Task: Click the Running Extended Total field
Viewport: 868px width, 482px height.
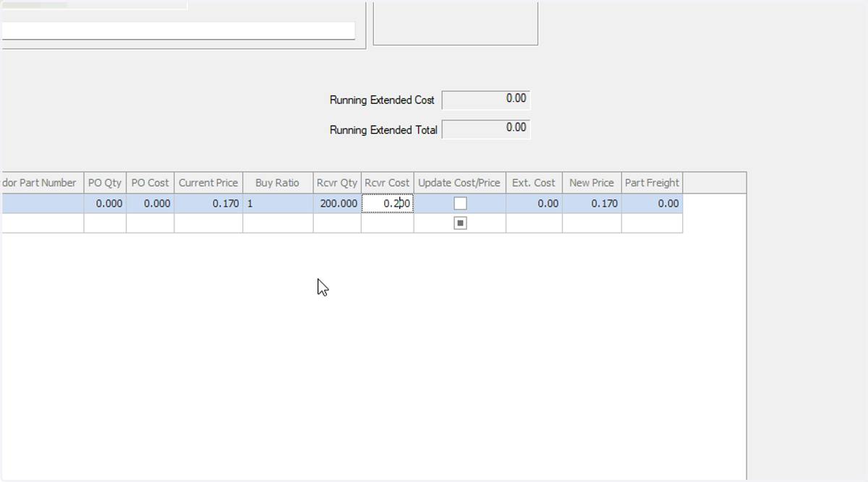Action: coord(486,129)
